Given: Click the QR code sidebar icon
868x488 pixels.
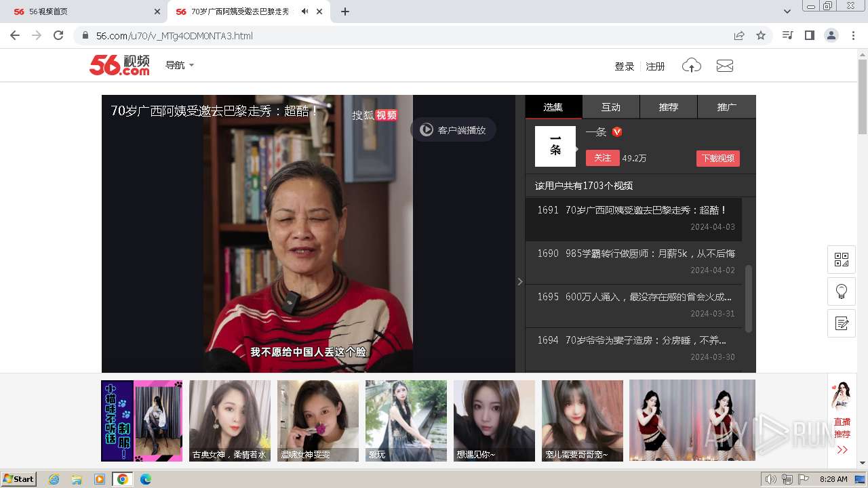Looking at the screenshot, I should click(842, 259).
